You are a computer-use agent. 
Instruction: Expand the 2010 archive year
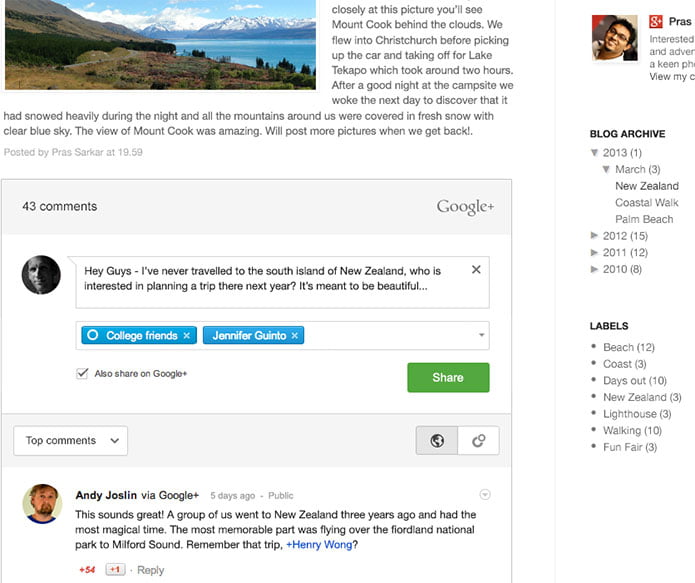(x=594, y=269)
